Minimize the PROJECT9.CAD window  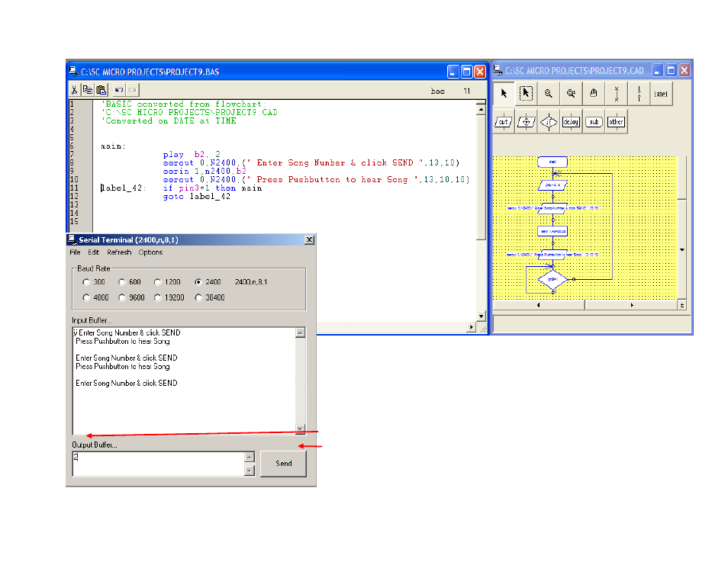[x=658, y=71]
